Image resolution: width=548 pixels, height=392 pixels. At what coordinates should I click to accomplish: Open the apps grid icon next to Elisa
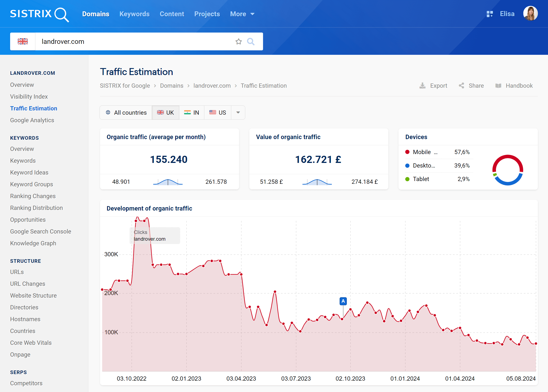[490, 14]
